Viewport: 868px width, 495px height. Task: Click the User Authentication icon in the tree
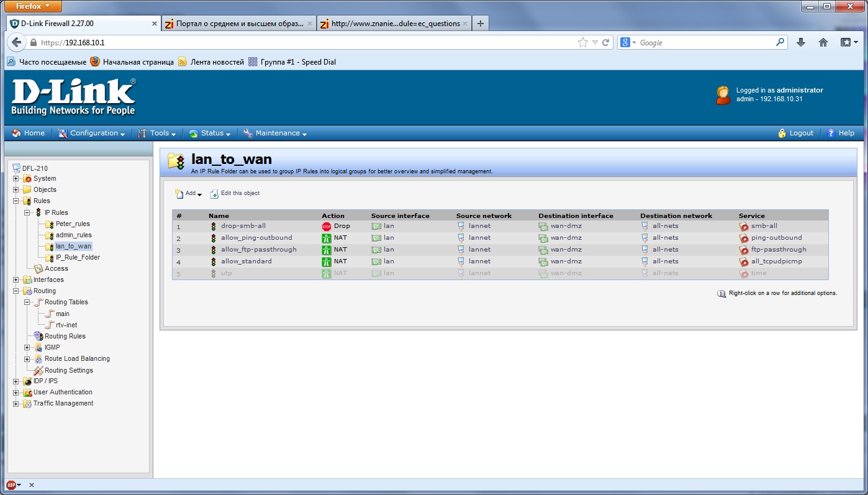pos(28,393)
